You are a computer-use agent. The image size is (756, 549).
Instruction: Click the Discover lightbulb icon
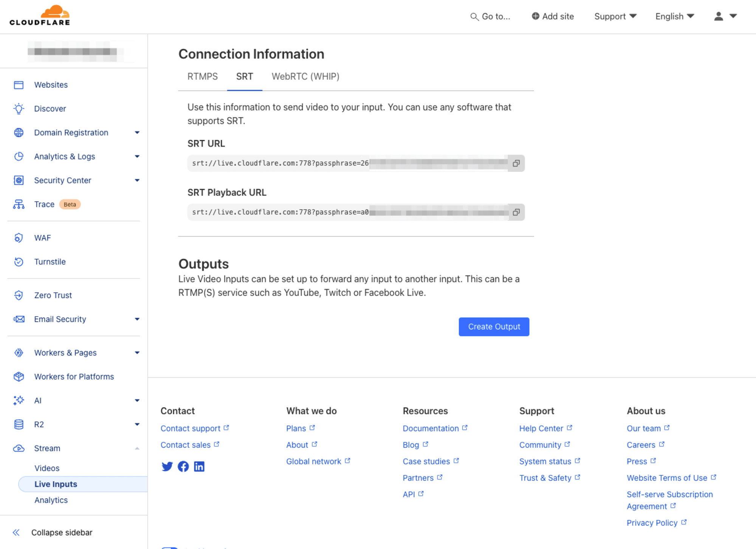(x=19, y=109)
